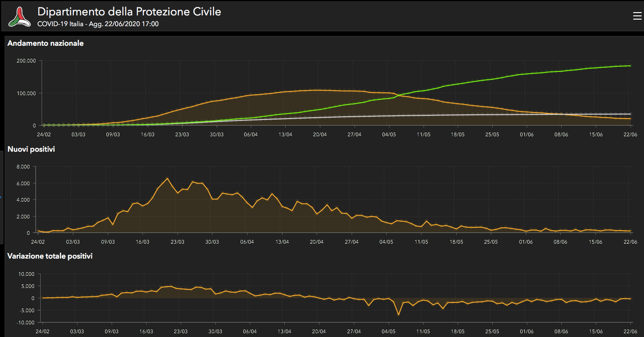Select the Variazione totale positivi chart title

50,256
